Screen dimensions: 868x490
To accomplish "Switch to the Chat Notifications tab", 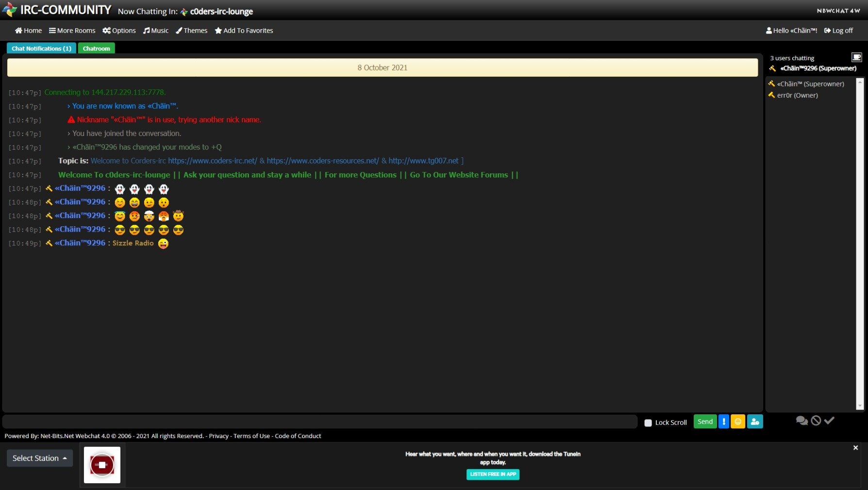I will (x=41, y=49).
